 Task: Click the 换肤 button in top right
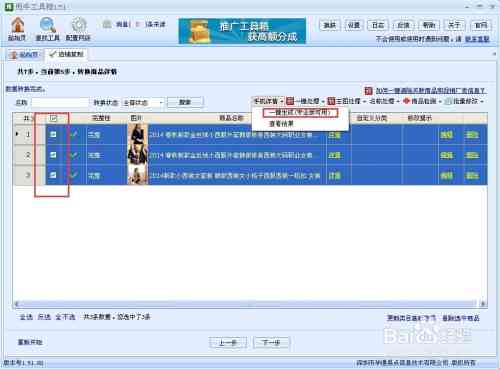pos(329,25)
